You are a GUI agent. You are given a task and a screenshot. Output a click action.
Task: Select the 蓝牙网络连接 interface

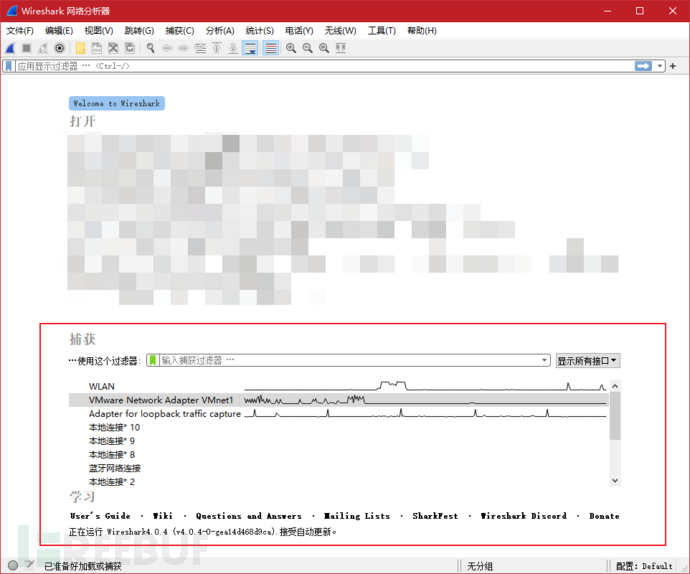point(338,468)
